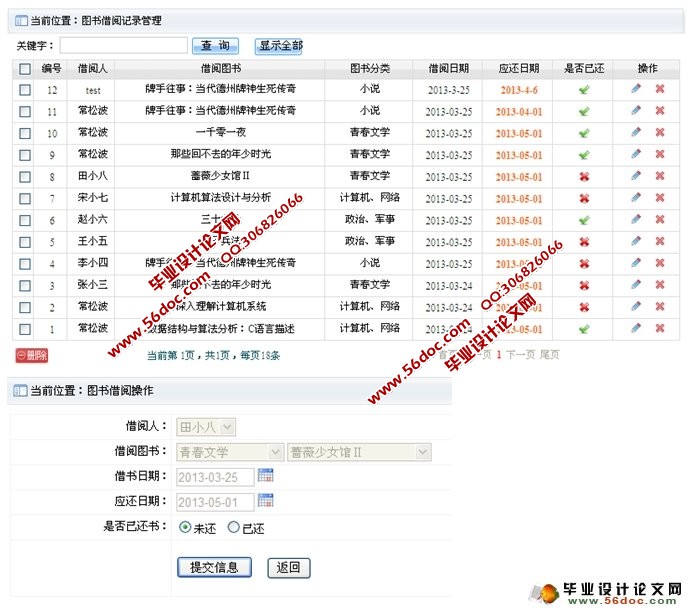692x611 pixels.
Task: Click the not-returned status for 田小八
Action: 584,177
